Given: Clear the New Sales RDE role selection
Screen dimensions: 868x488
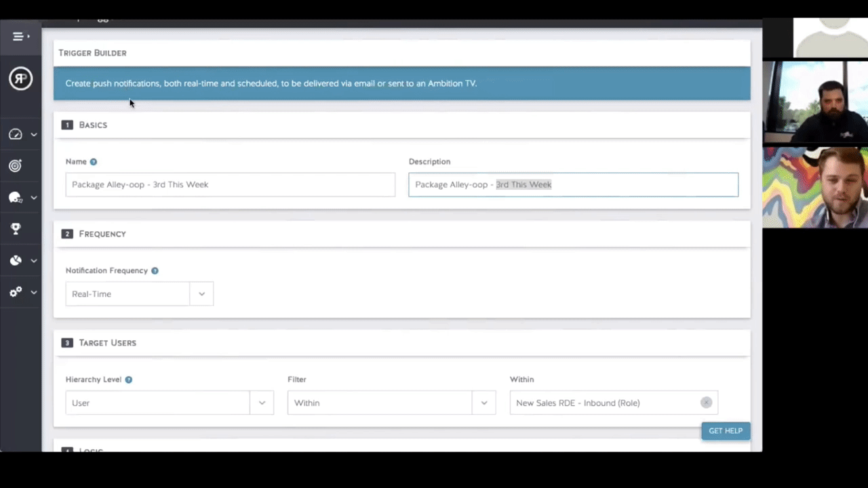Looking at the screenshot, I should (x=706, y=403).
